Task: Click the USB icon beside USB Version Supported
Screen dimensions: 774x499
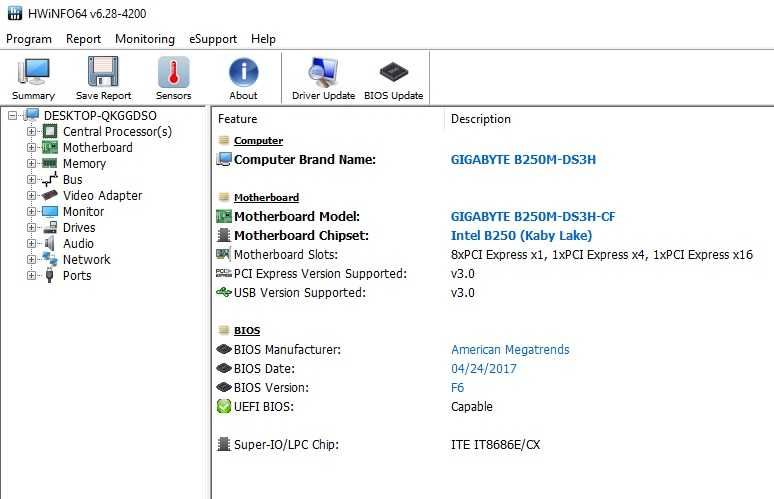Action: click(x=224, y=292)
